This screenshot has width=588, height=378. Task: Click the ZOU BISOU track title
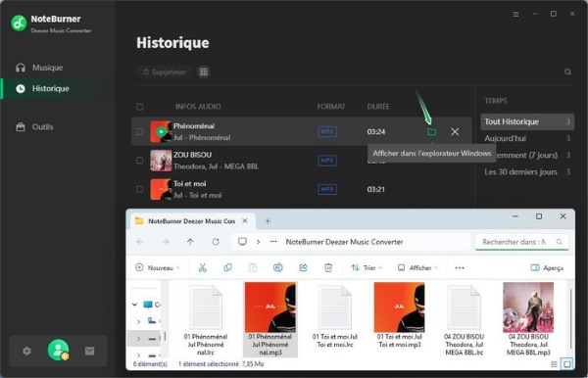coord(192,155)
